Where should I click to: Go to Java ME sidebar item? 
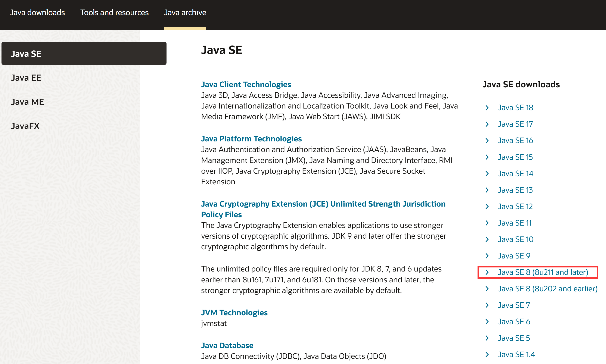(28, 102)
